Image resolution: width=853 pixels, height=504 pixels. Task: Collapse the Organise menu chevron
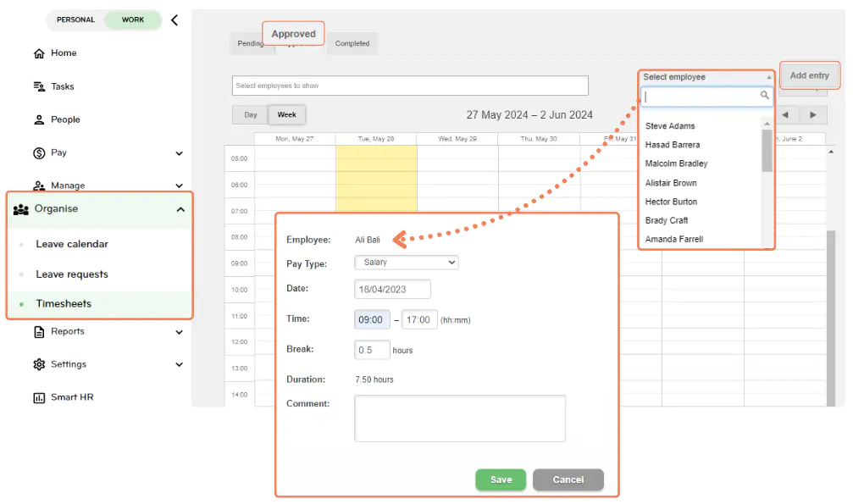180,209
